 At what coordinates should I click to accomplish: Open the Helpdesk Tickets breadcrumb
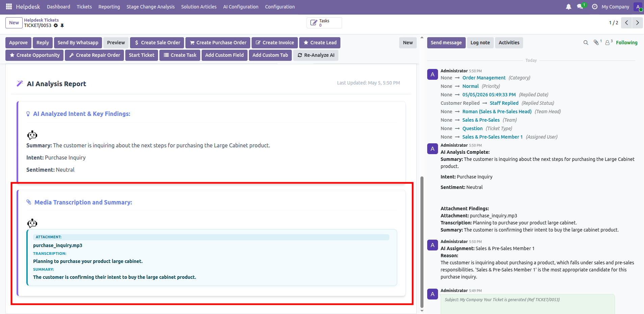tap(41, 20)
